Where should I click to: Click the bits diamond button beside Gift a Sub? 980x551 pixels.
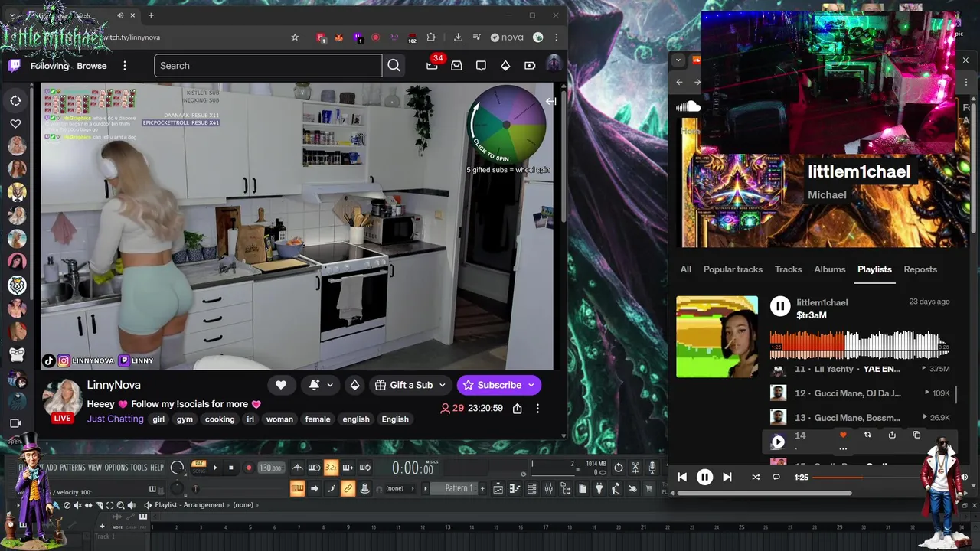click(354, 385)
